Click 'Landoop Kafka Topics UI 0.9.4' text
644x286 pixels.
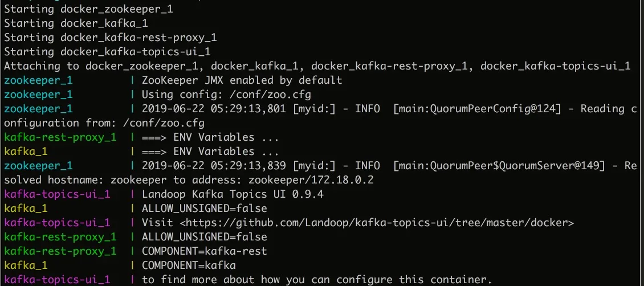pos(233,194)
